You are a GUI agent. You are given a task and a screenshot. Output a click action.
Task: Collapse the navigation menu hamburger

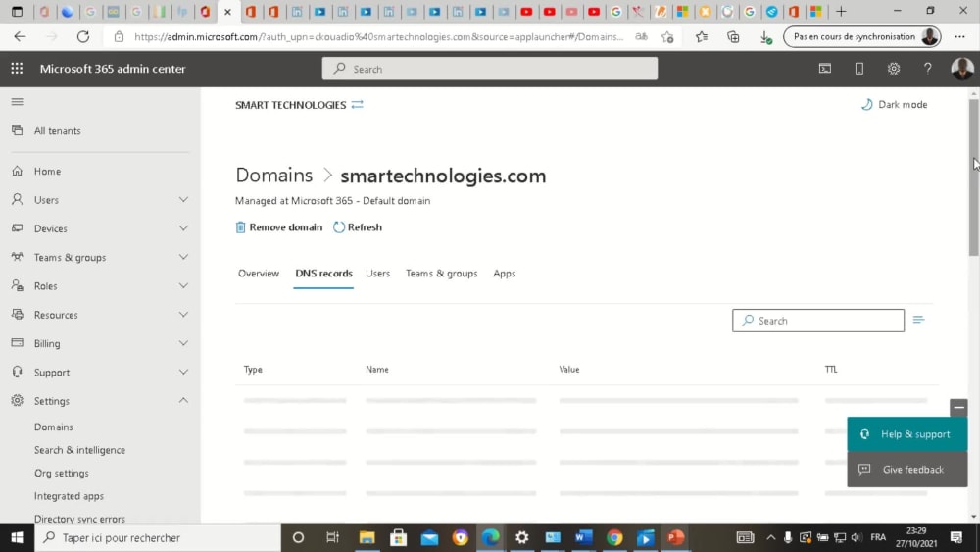pyautogui.click(x=17, y=101)
